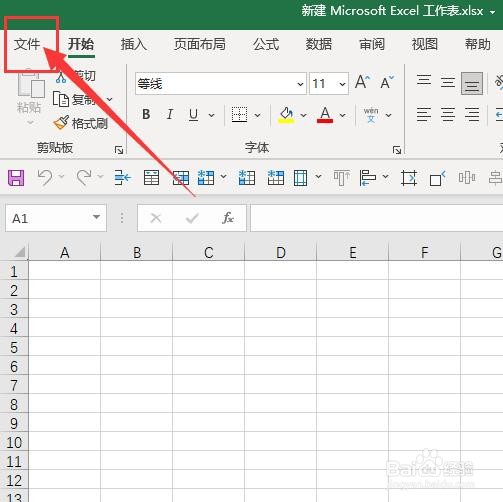Switch to the Insert (插入) tab
503x502 pixels.
click(133, 44)
